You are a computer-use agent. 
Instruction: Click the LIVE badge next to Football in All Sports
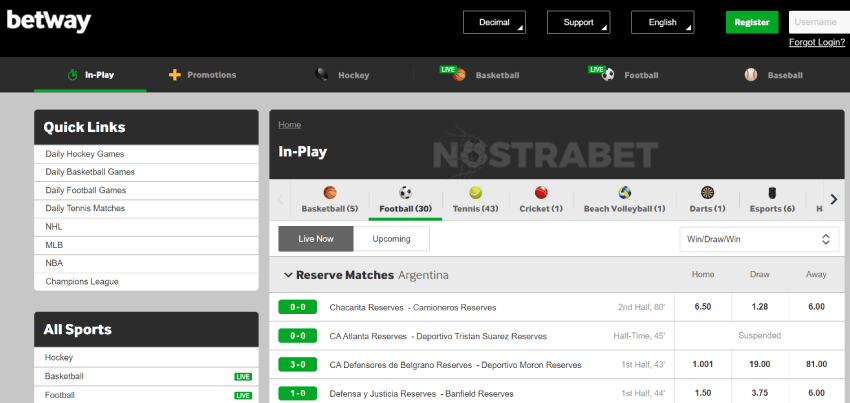click(243, 395)
